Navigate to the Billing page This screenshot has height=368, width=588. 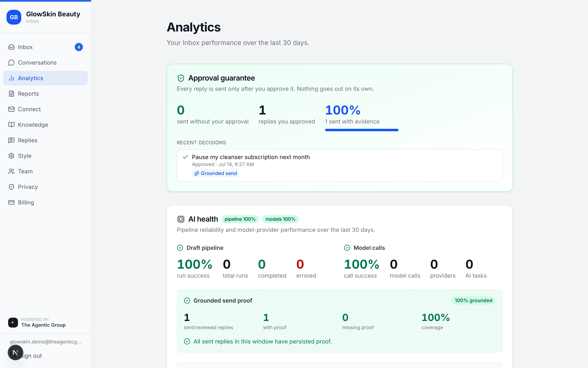(x=46, y=202)
